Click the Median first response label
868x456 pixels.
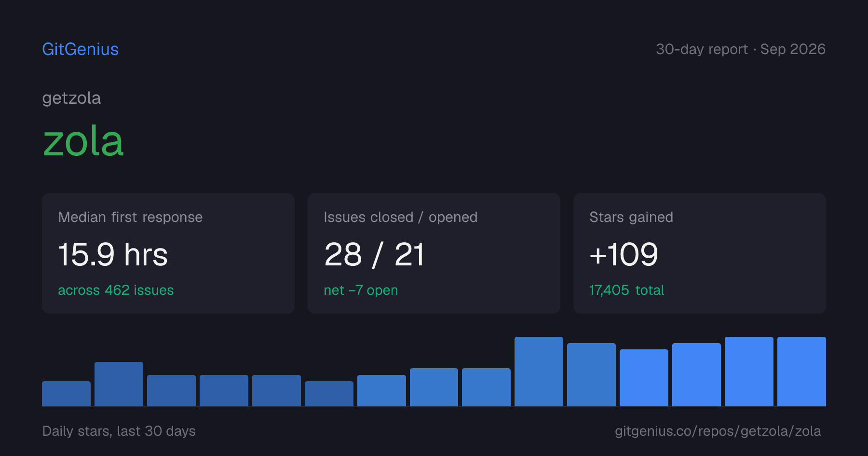130,217
